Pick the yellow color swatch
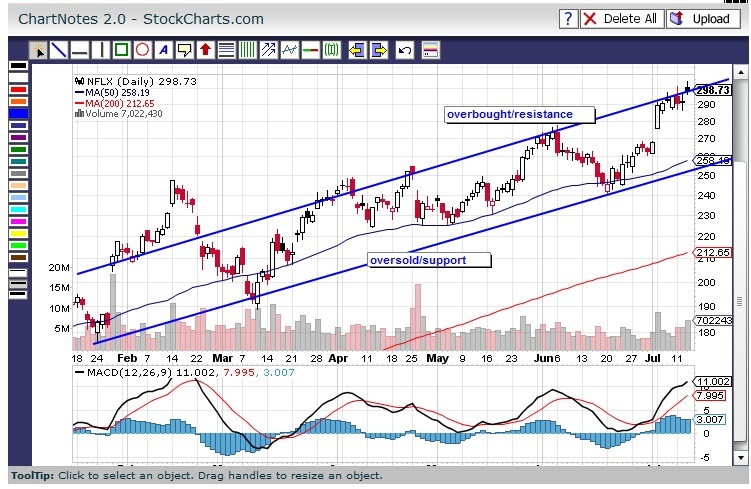 pyautogui.click(x=19, y=233)
